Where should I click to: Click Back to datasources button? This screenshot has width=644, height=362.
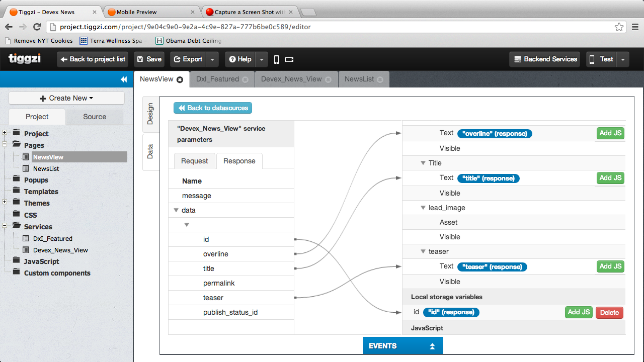click(213, 108)
